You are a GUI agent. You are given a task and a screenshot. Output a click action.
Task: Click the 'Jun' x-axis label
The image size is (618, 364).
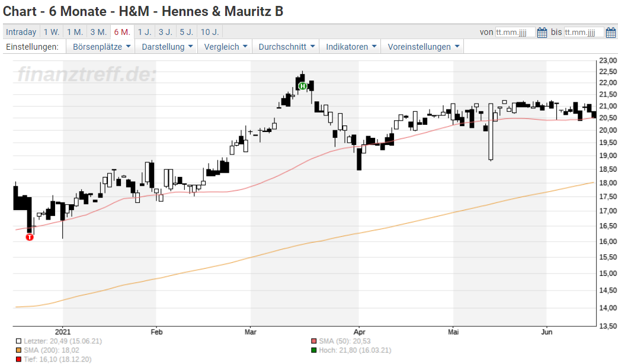(547, 331)
